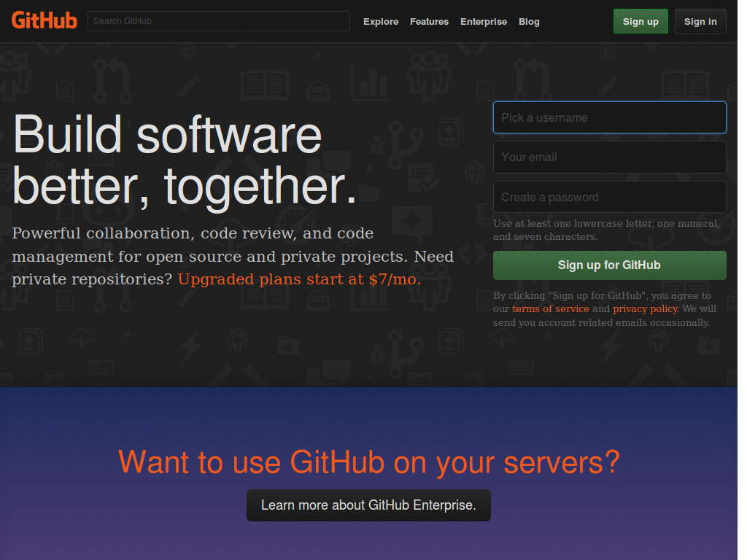Viewport: 747px width, 560px height.
Task: Open the Explore menu item
Action: [381, 21]
